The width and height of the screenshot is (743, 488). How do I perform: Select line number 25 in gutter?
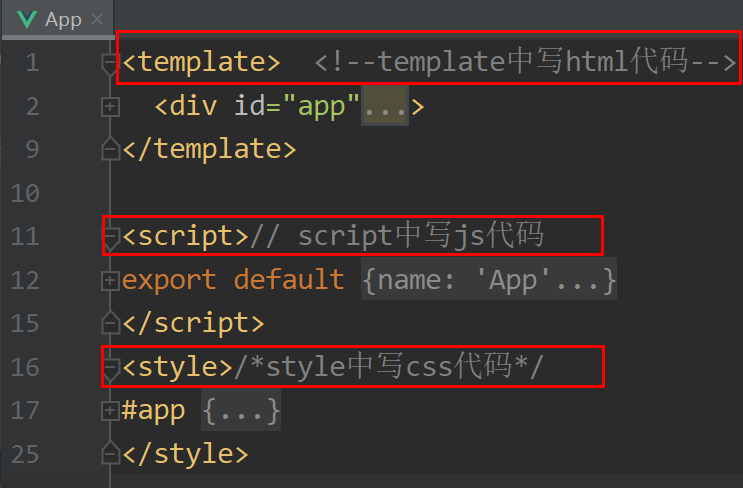25,454
